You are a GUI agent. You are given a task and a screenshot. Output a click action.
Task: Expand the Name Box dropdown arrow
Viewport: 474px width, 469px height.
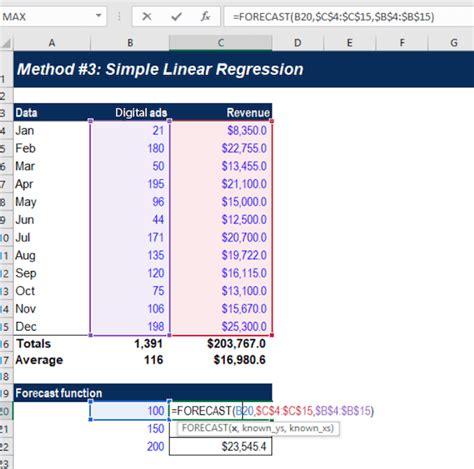click(x=98, y=16)
